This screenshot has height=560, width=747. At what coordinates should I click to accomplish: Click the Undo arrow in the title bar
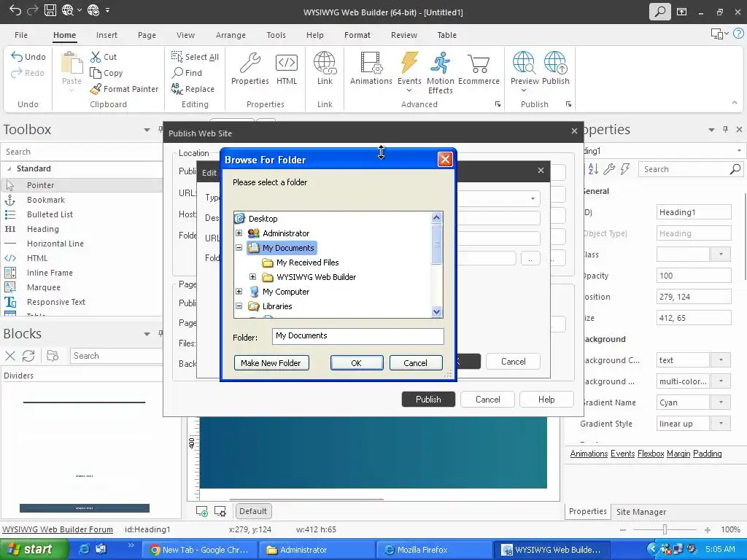point(15,10)
